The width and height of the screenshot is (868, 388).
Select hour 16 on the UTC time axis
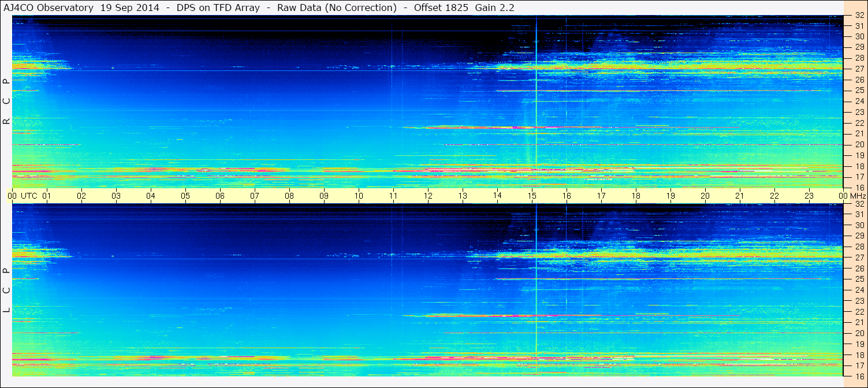tap(567, 196)
